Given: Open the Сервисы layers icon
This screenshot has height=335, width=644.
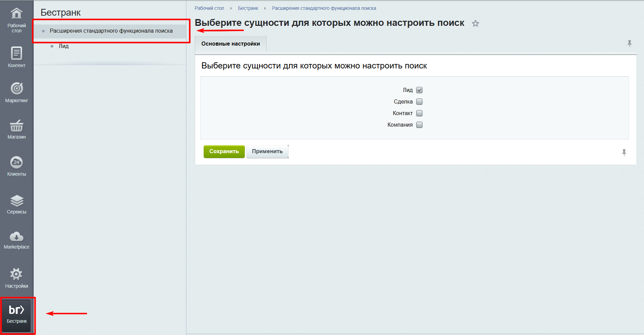Looking at the screenshot, I should (16, 201).
